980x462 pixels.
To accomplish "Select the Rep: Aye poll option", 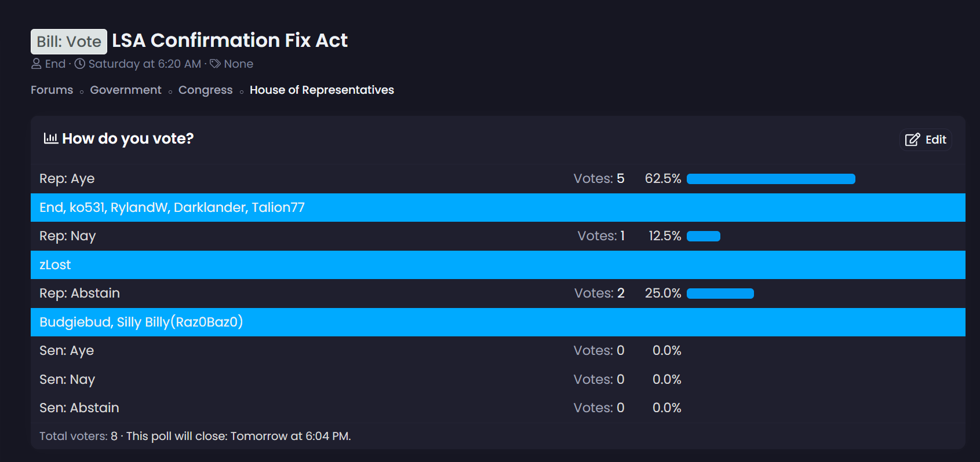I will pyautogui.click(x=67, y=178).
